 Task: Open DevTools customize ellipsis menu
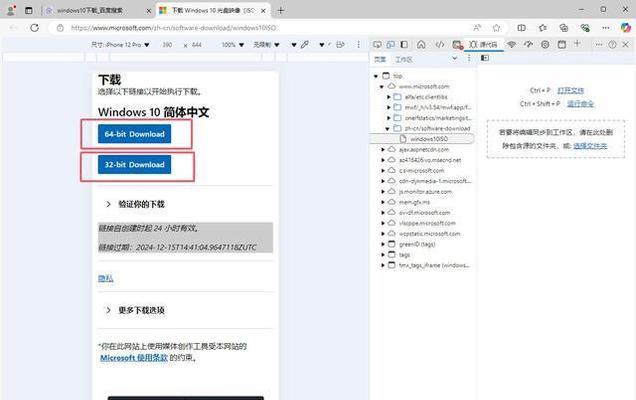(x=599, y=45)
